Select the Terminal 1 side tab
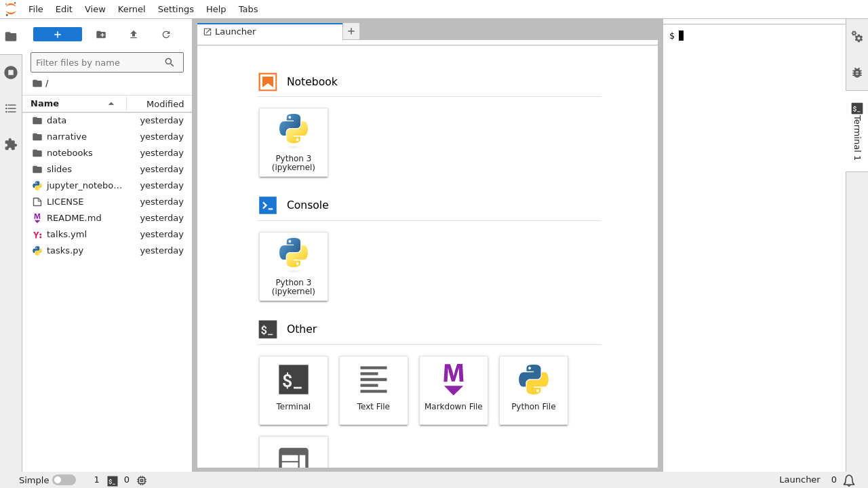This screenshot has width=868, height=488. point(857,131)
